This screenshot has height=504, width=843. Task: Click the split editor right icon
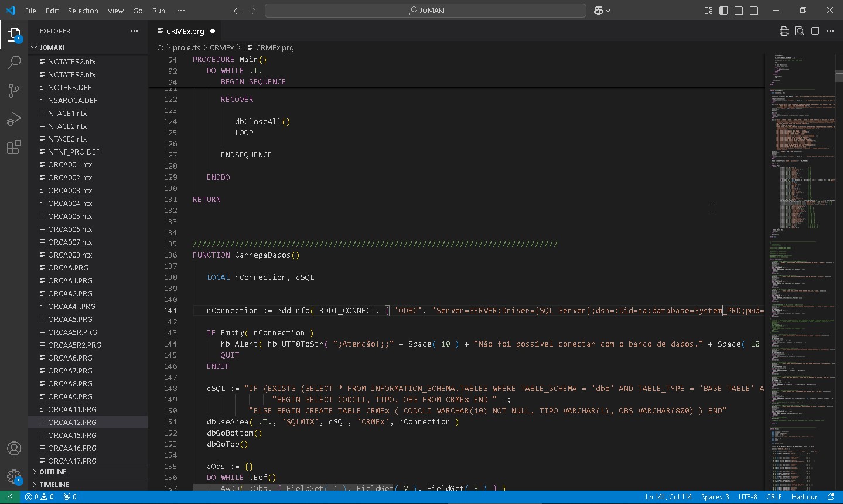tap(815, 31)
